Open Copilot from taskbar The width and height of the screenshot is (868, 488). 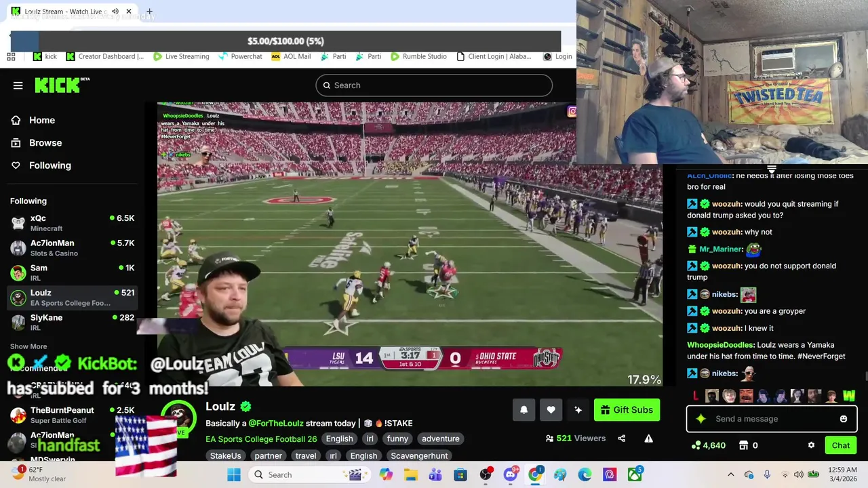tap(386, 474)
